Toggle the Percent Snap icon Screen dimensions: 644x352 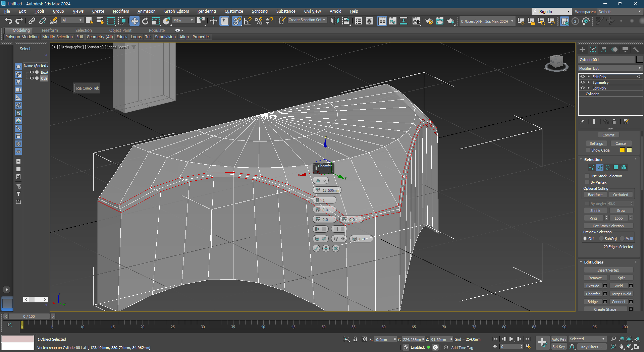(259, 21)
